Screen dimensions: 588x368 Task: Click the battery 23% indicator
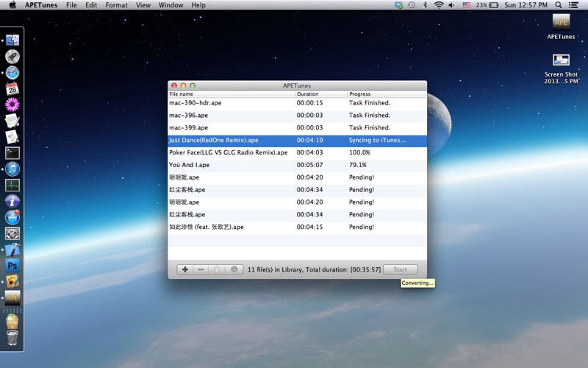click(x=487, y=5)
